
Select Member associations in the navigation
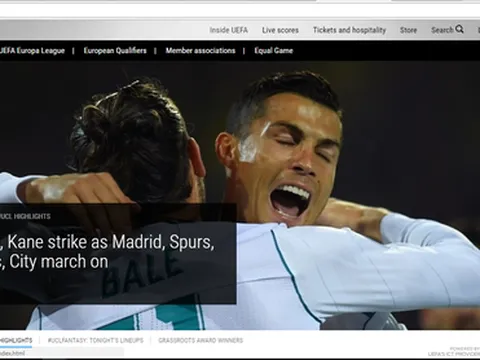click(x=200, y=51)
